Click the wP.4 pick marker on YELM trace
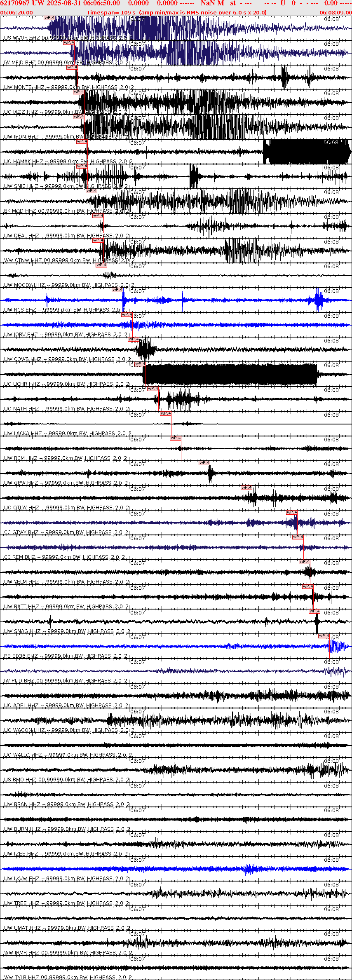This screenshot has width=352, height=980. [305, 562]
